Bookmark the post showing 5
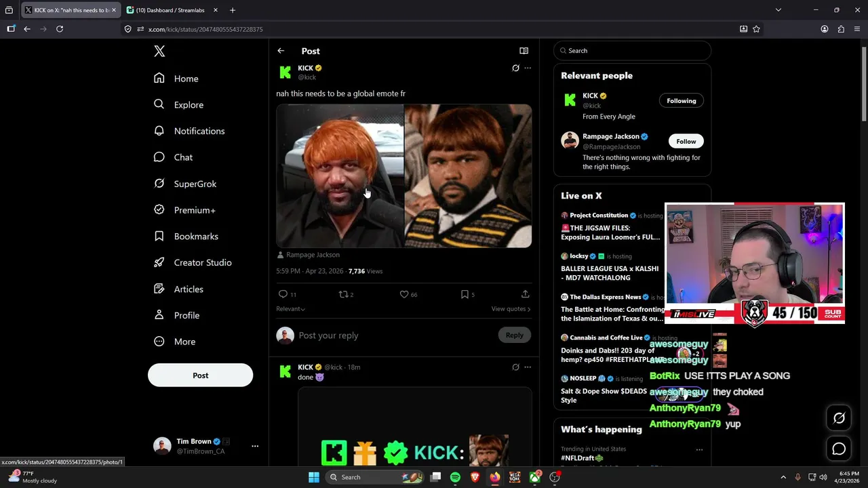The width and height of the screenshot is (868, 488). 465,294
